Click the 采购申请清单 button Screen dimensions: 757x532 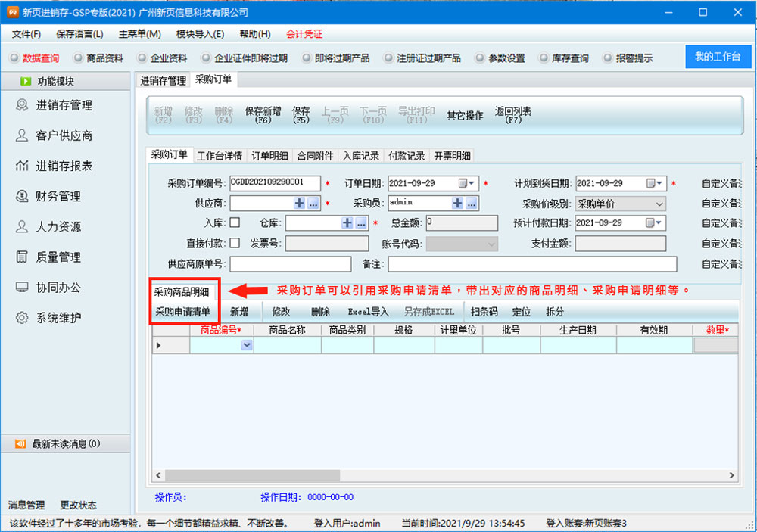pos(183,312)
